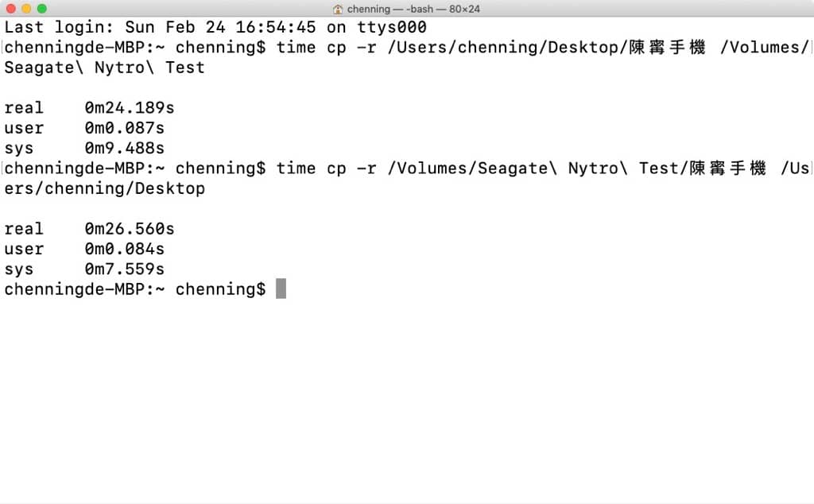
Task: Click the home folder icon in title bar
Action: pyautogui.click(x=337, y=9)
